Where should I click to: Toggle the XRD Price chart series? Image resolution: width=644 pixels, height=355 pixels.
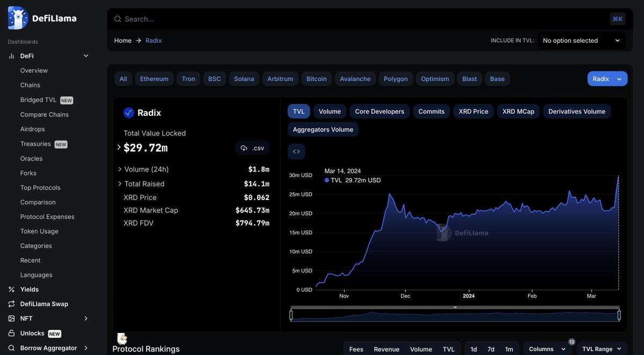(x=473, y=112)
